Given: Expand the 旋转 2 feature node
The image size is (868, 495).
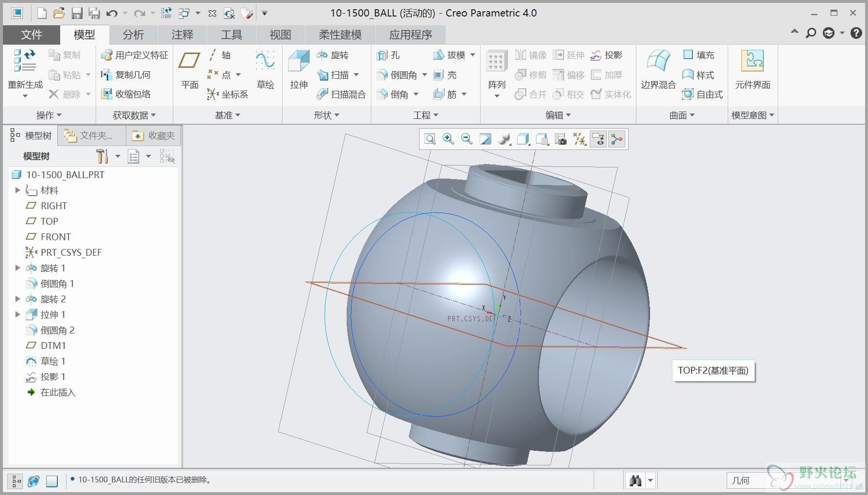Looking at the screenshot, I should [x=17, y=299].
